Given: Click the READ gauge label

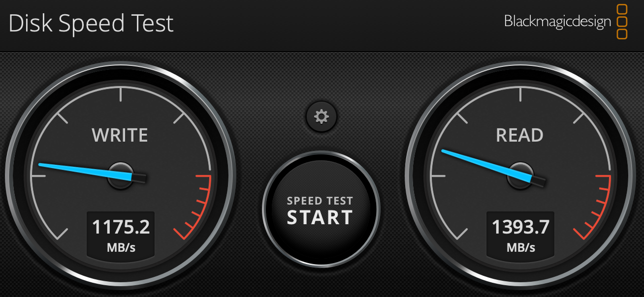Looking at the screenshot, I should pos(519,135).
